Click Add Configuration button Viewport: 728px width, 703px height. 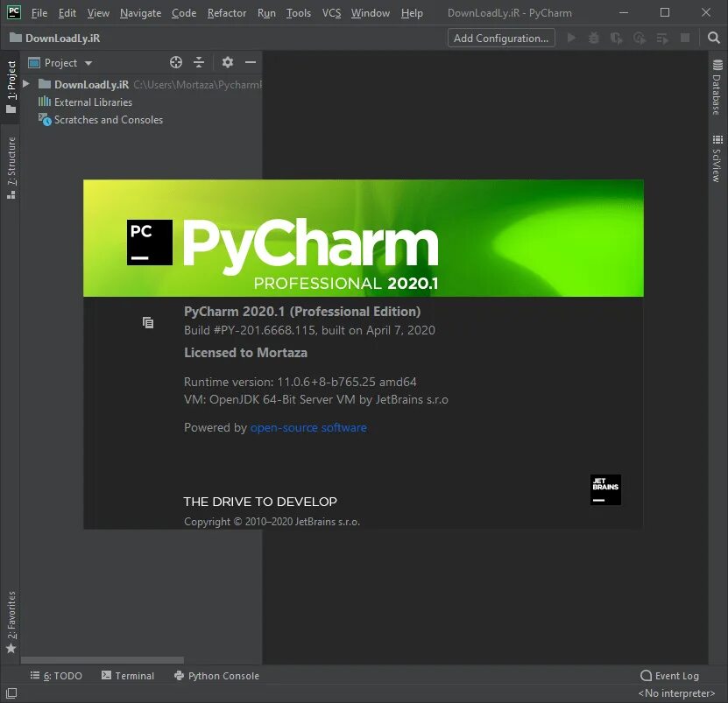pyautogui.click(x=501, y=38)
